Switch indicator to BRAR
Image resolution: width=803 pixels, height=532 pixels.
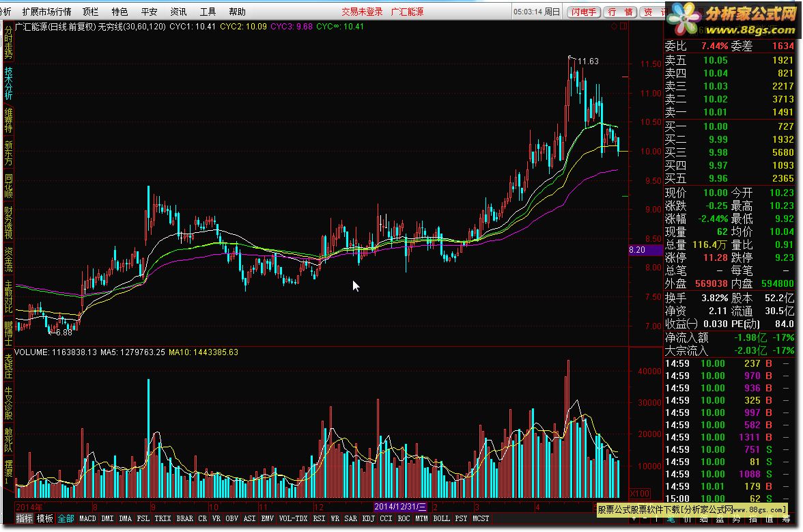pyautogui.click(x=185, y=518)
